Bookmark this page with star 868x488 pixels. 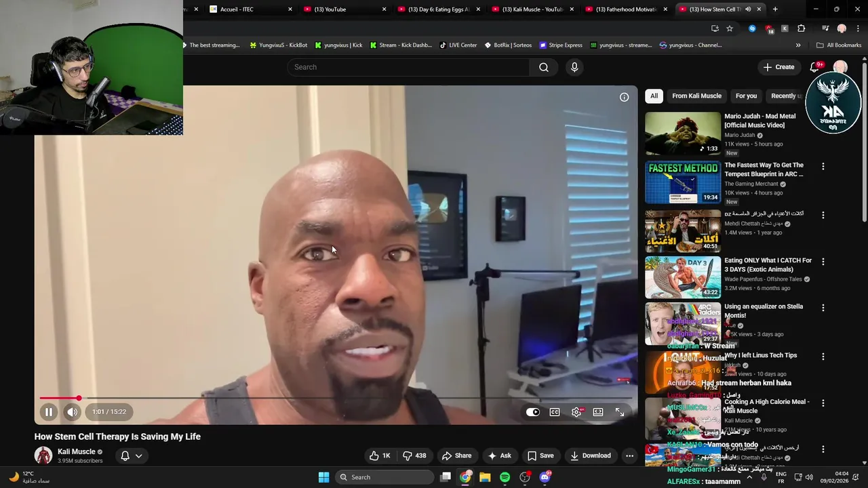[730, 28]
